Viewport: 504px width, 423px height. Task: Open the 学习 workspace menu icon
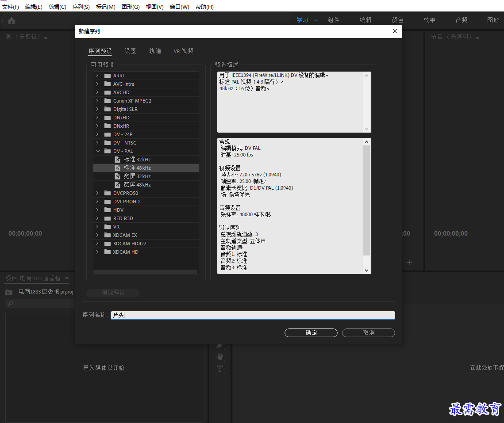tap(316, 20)
